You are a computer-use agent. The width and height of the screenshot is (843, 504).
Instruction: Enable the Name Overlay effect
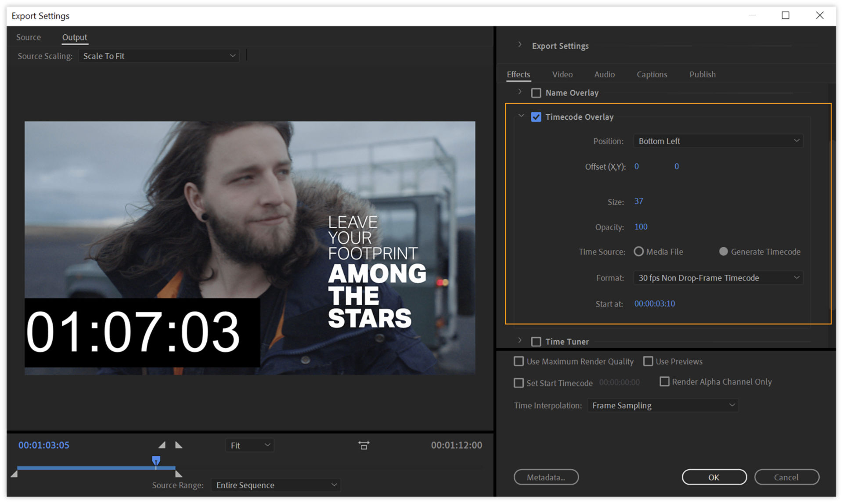click(x=536, y=93)
